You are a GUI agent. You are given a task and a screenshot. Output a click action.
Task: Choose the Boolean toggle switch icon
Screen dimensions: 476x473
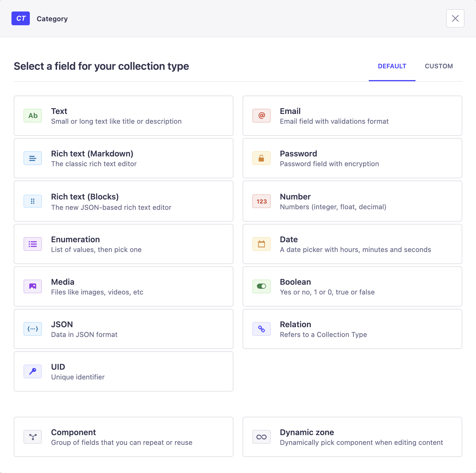click(262, 286)
